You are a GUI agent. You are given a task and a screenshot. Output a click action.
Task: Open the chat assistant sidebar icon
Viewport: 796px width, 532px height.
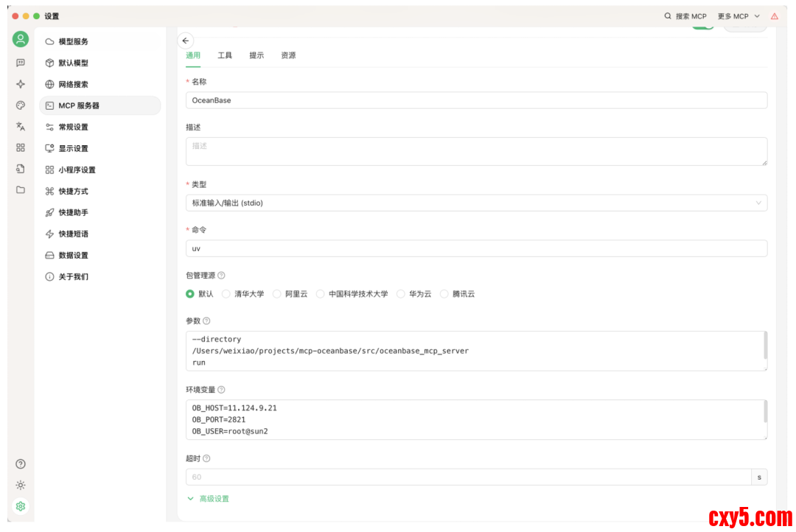pyautogui.click(x=21, y=63)
